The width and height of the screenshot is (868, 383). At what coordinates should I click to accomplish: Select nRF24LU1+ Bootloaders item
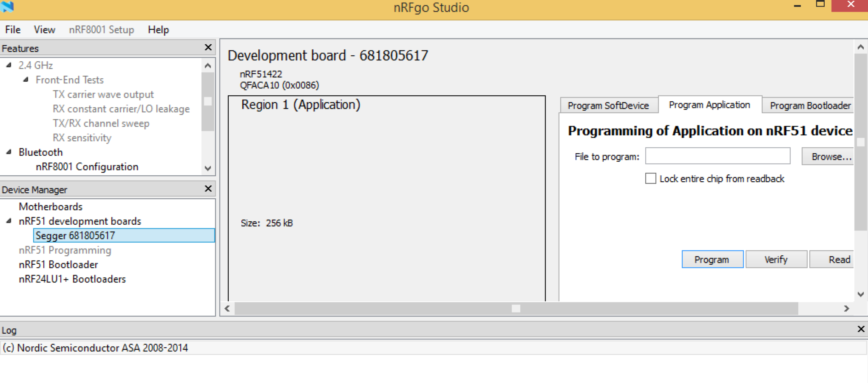(72, 279)
